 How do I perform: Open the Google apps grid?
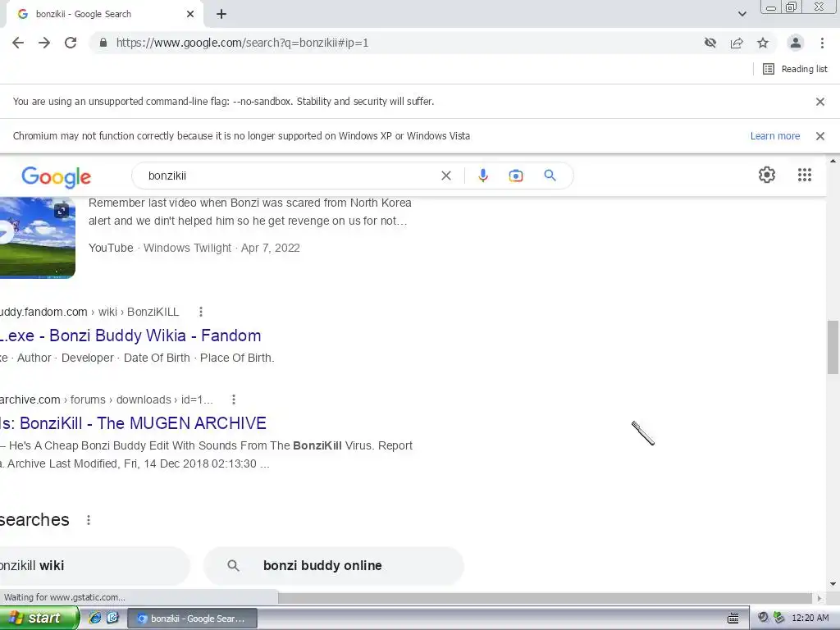(805, 175)
